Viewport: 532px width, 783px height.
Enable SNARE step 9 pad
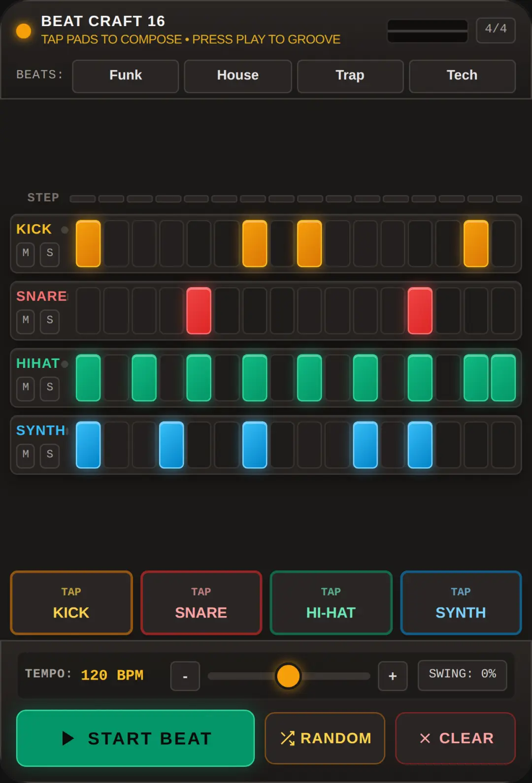309,311
